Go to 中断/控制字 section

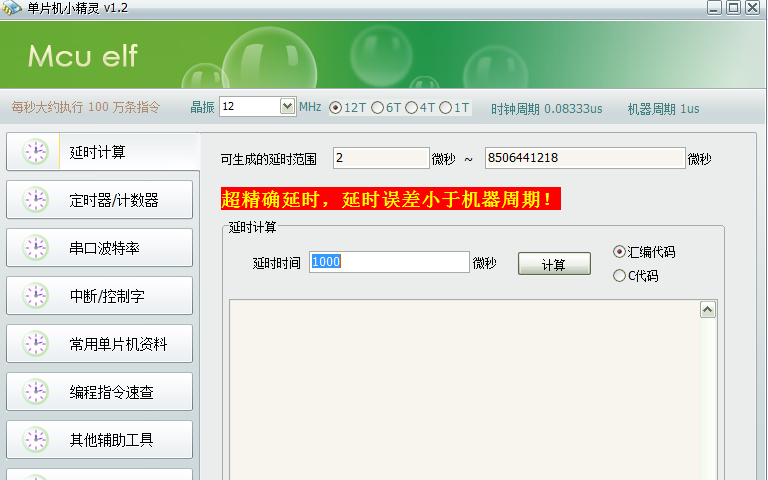(x=99, y=295)
